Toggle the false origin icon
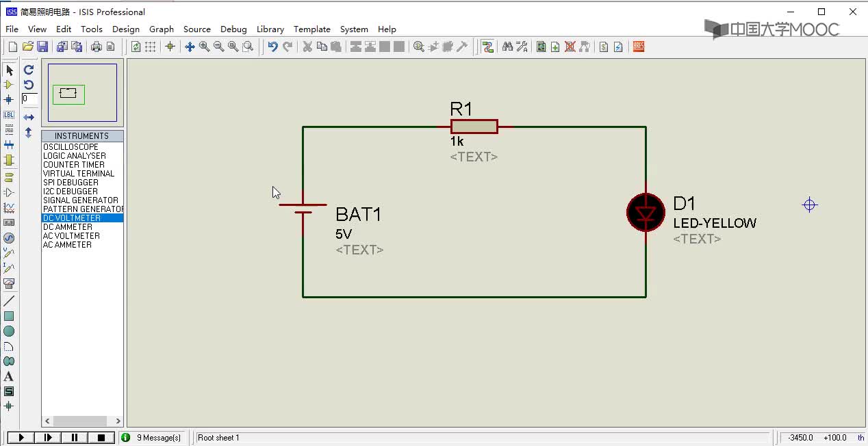The image size is (868, 446). pyautogui.click(x=170, y=47)
